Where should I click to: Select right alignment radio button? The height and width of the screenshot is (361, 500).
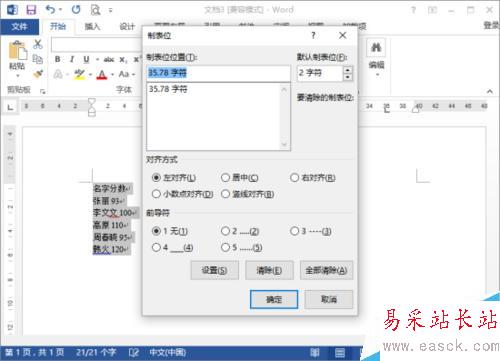point(294,178)
